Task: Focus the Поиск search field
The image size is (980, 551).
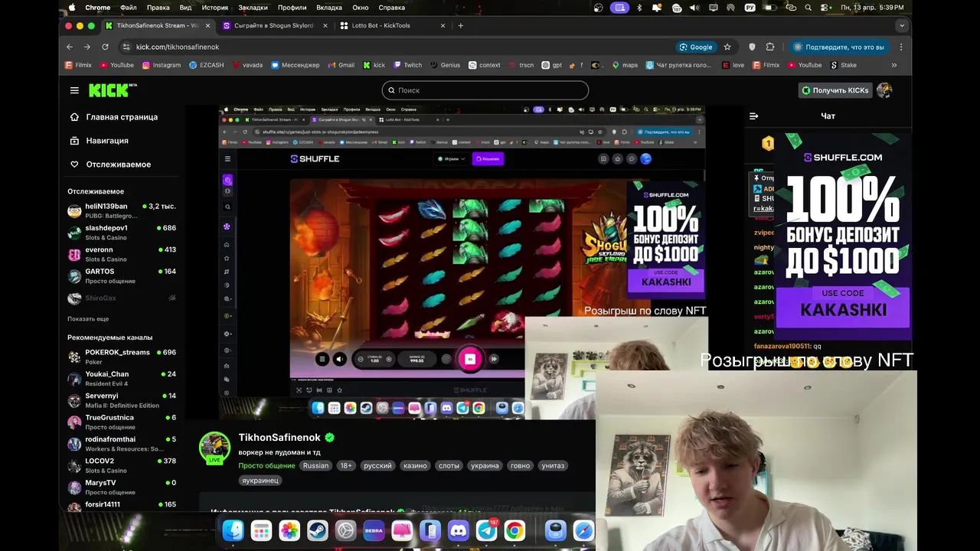Action: point(485,90)
